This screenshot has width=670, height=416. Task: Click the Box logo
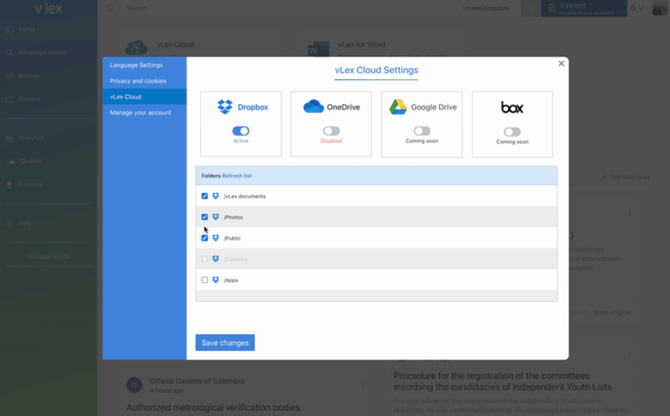(512, 107)
